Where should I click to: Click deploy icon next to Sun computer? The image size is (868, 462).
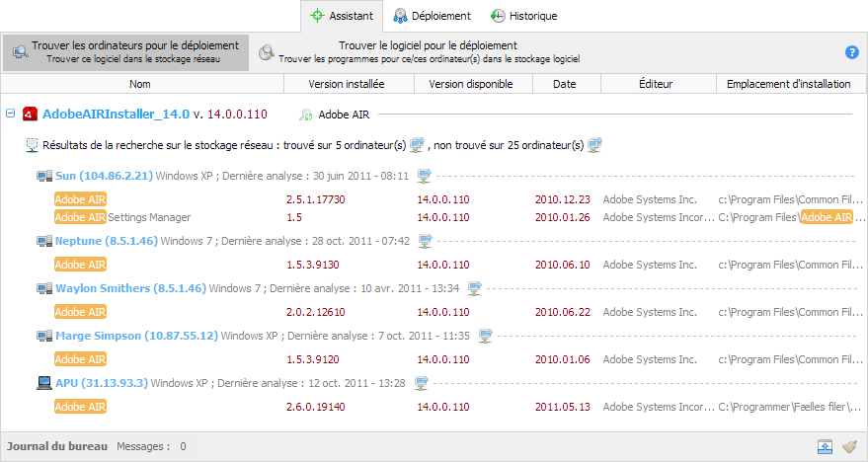tap(425, 177)
